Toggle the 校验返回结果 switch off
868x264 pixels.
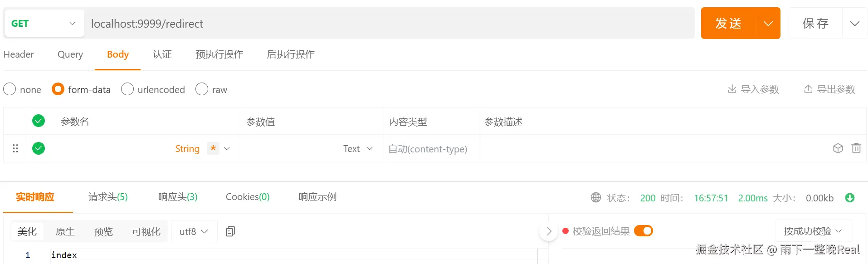(x=643, y=231)
